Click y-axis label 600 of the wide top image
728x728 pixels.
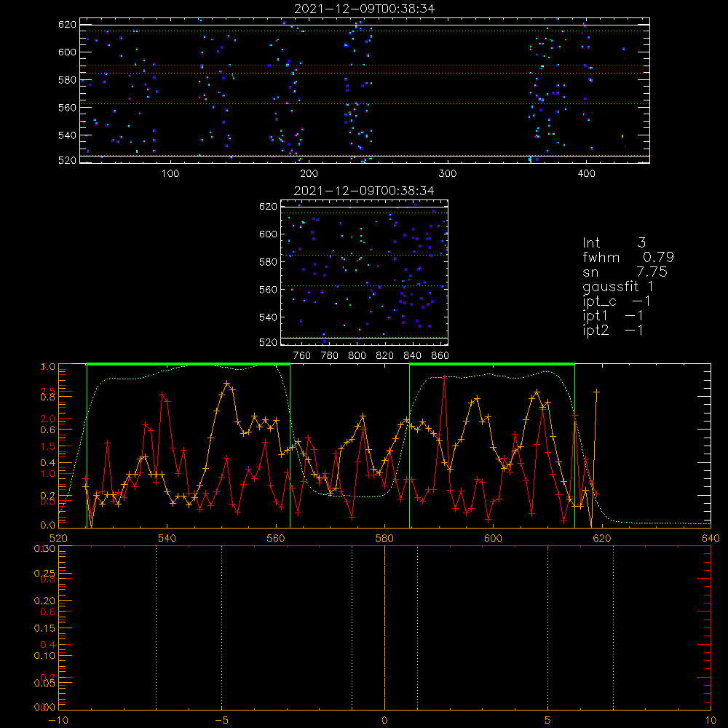tap(67, 52)
